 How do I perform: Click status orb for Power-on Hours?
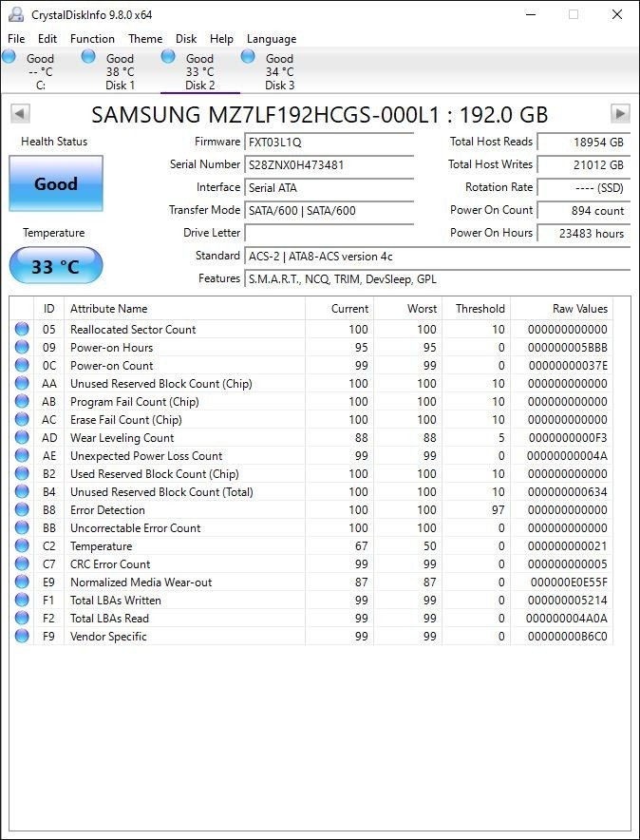pos(22,347)
